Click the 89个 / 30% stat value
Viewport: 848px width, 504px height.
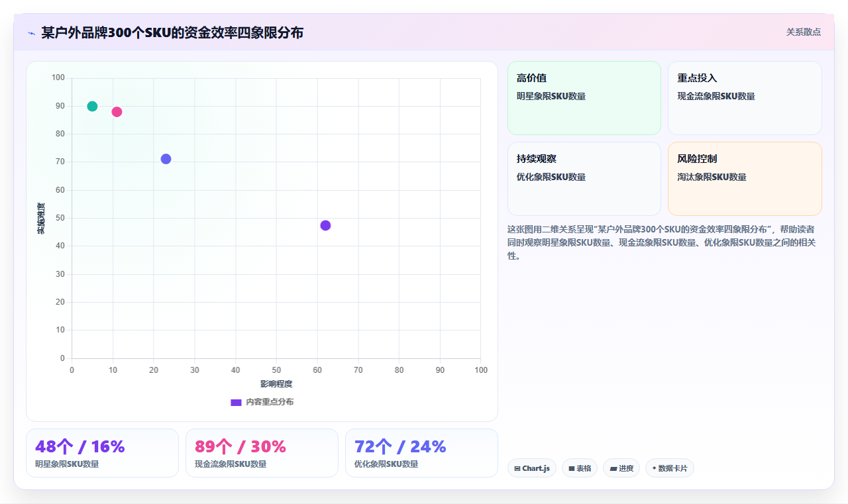coord(240,446)
